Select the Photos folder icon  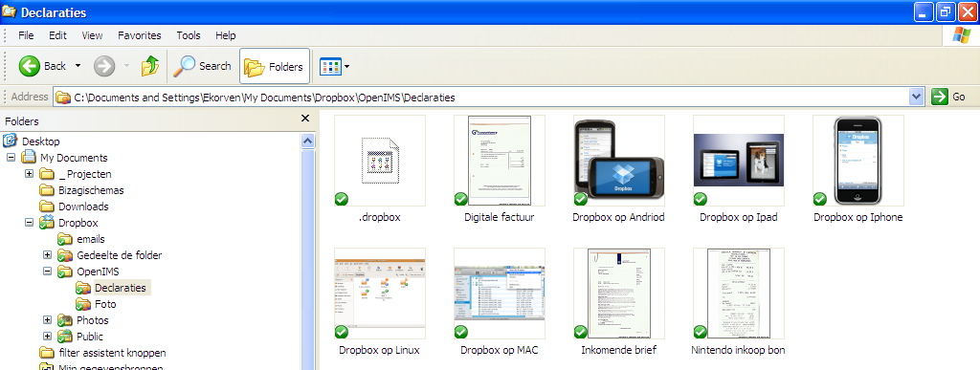coord(65,320)
